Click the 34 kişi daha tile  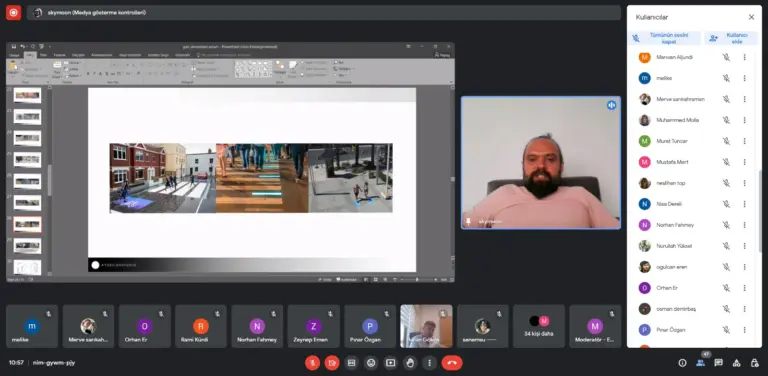[x=539, y=326]
